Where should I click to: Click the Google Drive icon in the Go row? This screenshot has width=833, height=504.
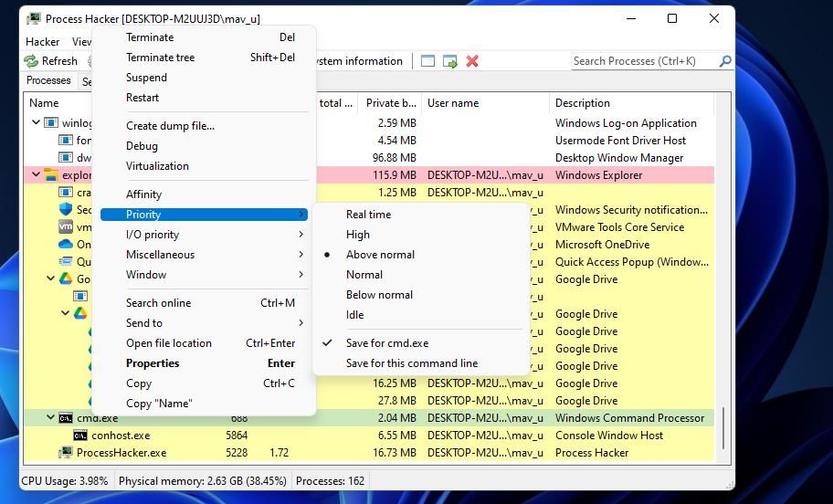pyautogui.click(x=66, y=278)
